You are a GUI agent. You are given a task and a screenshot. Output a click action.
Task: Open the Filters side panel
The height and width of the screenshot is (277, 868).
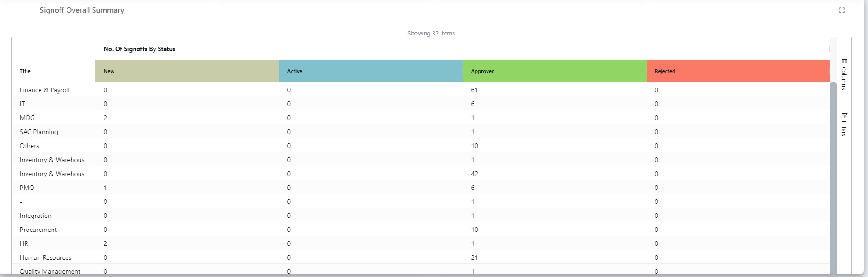844,124
